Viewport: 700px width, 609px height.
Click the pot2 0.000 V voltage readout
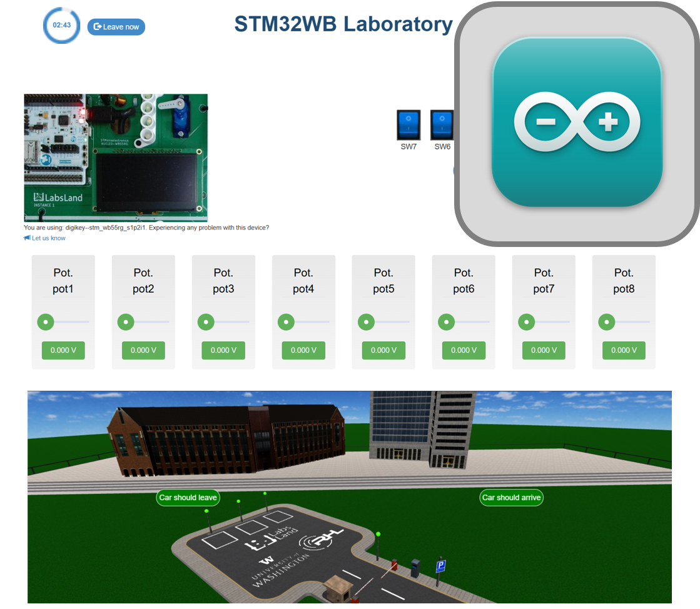143,350
